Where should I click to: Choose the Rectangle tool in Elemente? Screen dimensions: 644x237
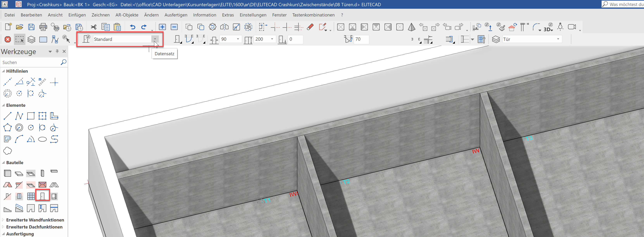pos(31,116)
